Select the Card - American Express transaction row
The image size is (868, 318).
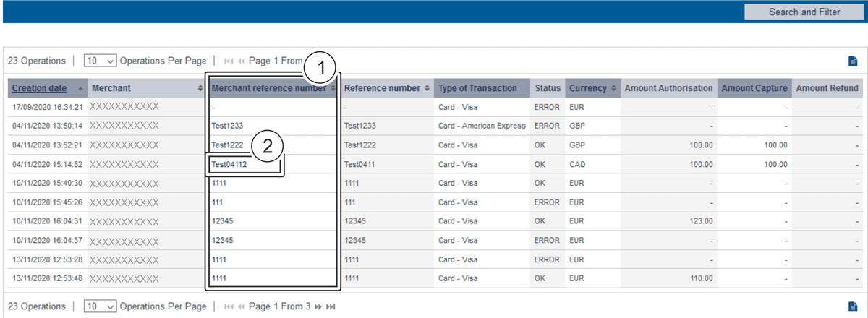(x=482, y=126)
